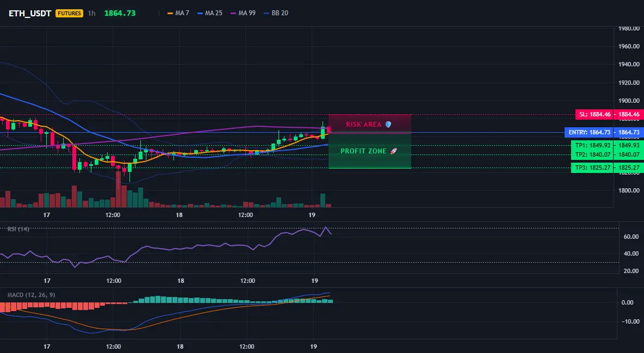Image resolution: width=644 pixels, height=353 pixels.
Task: Toggle the BB 20 legend item
Action: 276,13
